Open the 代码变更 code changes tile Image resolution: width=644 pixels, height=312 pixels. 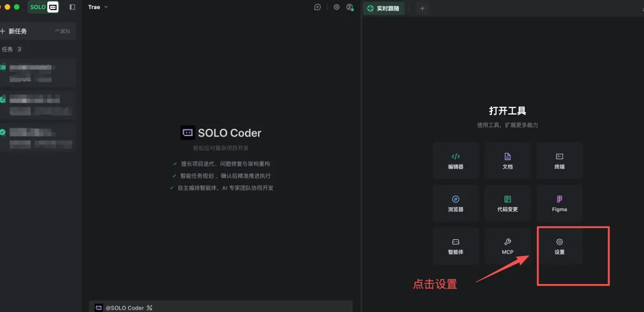click(507, 203)
